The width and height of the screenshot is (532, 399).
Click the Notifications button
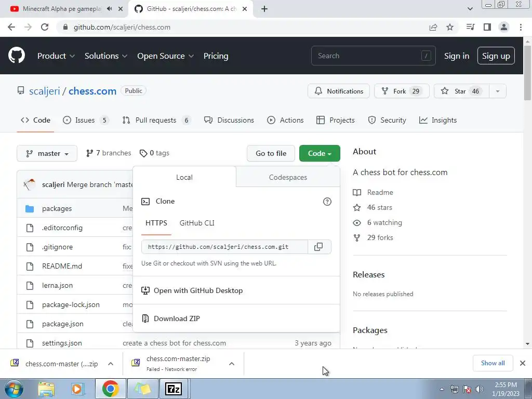point(339,91)
